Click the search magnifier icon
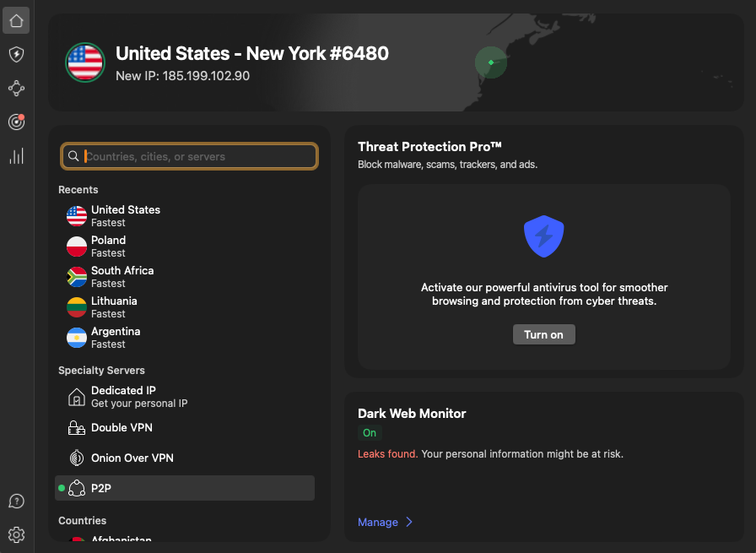 coord(73,156)
